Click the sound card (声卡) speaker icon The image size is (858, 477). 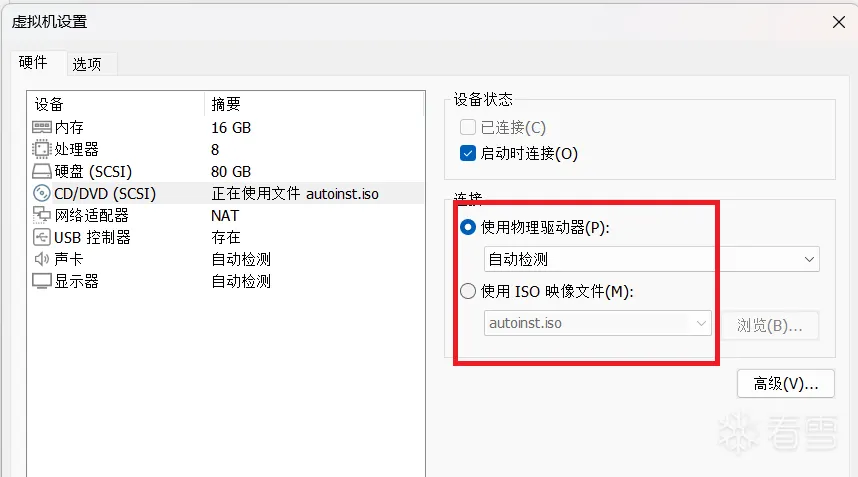42,259
